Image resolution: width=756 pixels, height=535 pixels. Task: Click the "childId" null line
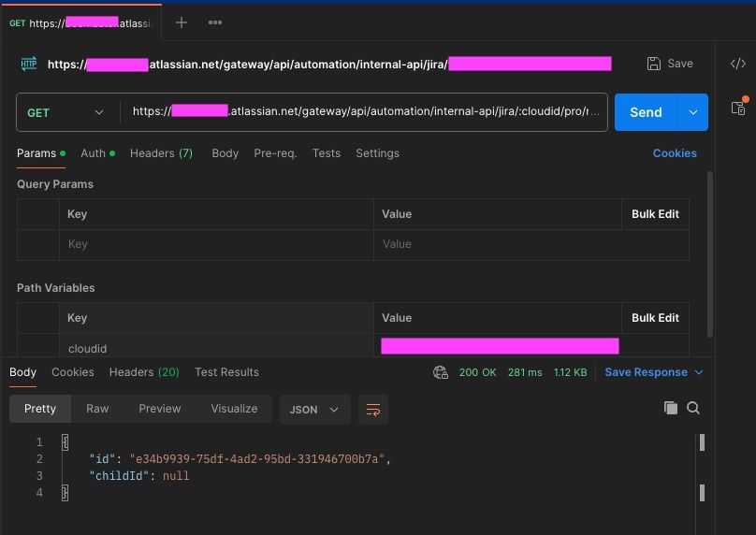[x=139, y=476]
